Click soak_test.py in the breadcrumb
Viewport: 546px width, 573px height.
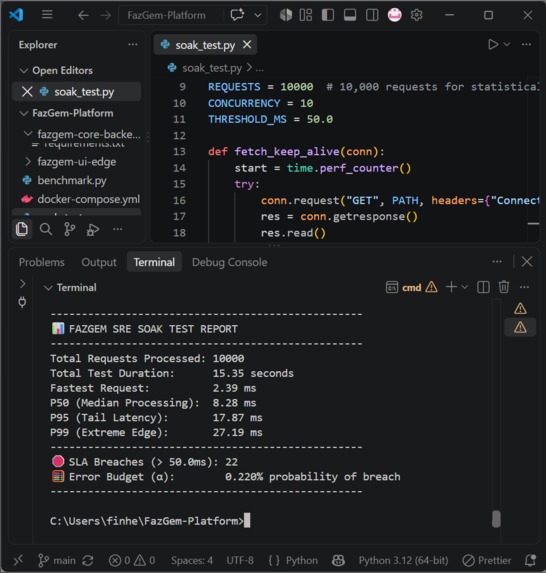point(212,68)
